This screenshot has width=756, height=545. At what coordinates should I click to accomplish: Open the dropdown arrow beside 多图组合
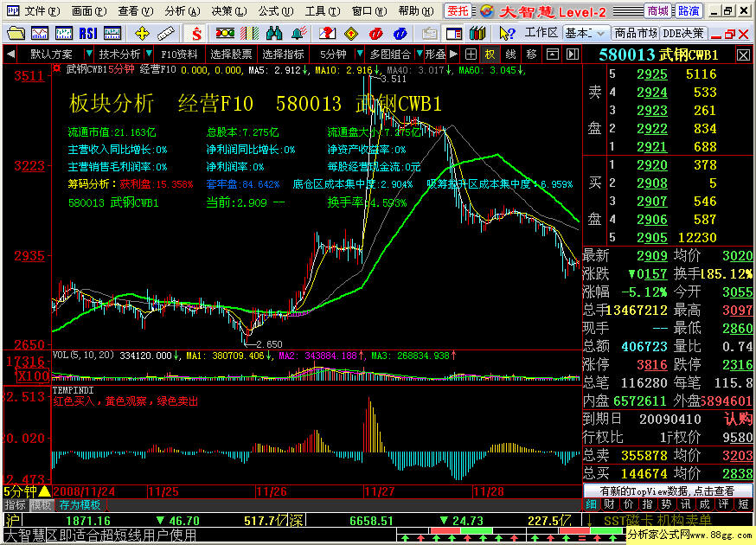[x=420, y=54]
